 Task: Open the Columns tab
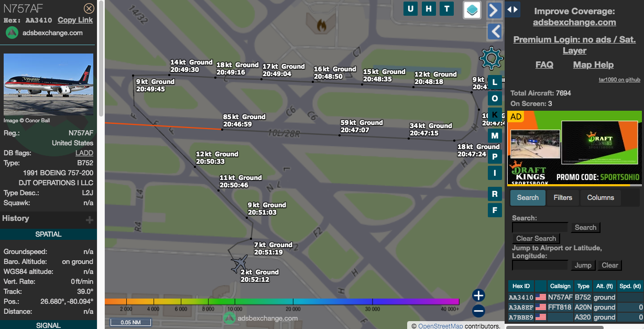601,198
